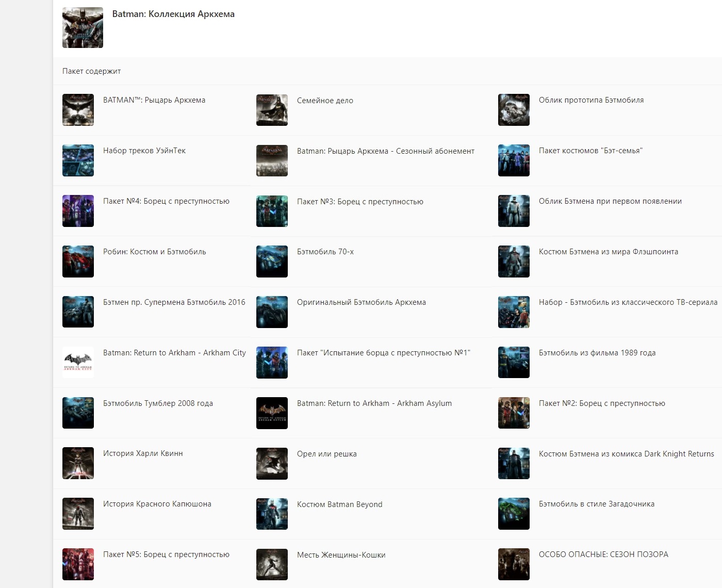722x588 pixels.
Task: Click 'Костюм Бэтмена из мира Флэшпоинта' title
Action: (x=609, y=252)
